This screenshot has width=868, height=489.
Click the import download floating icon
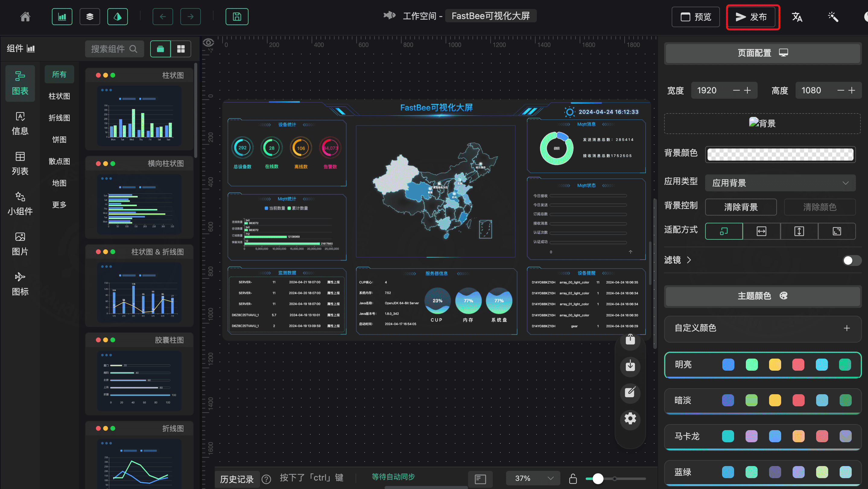tap(630, 366)
